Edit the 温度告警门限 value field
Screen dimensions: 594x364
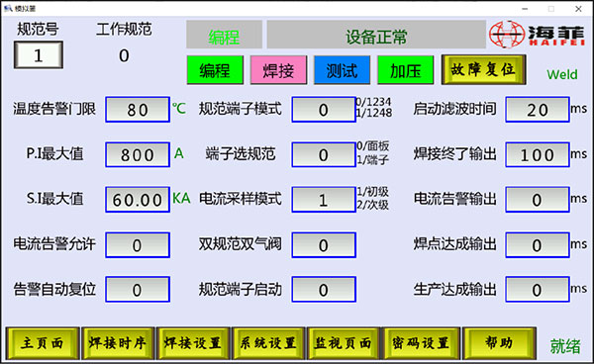click(x=138, y=110)
